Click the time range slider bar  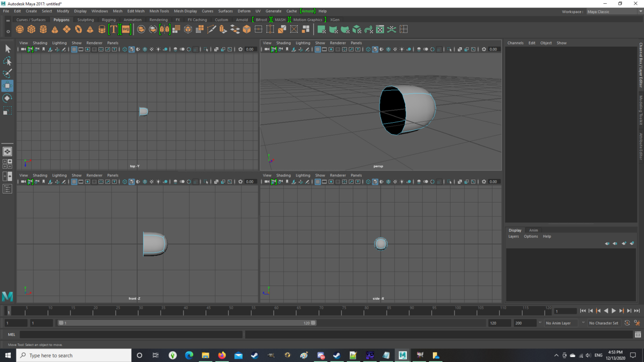pos(187,323)
